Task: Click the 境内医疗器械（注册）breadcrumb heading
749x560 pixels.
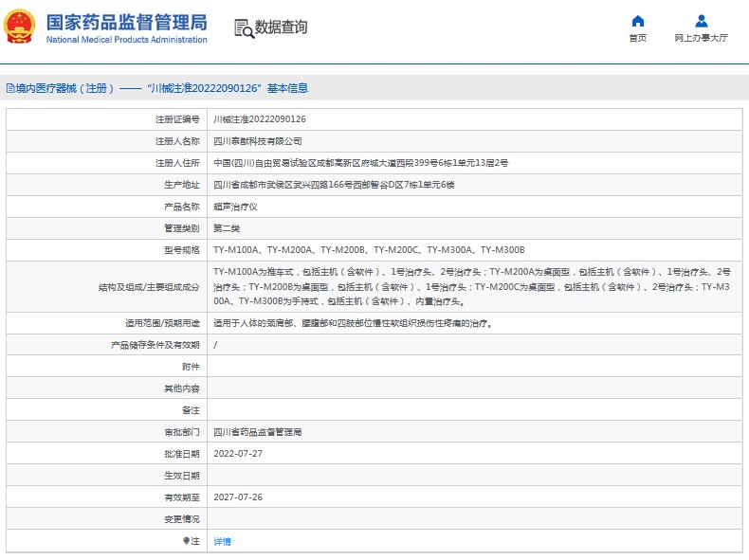Action: [x=64, y=88]
